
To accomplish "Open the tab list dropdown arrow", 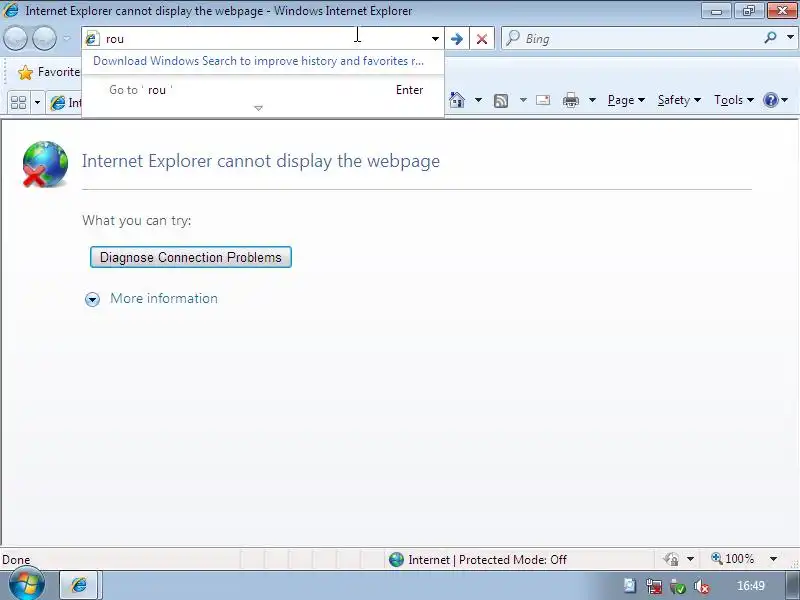I will 37,103.
